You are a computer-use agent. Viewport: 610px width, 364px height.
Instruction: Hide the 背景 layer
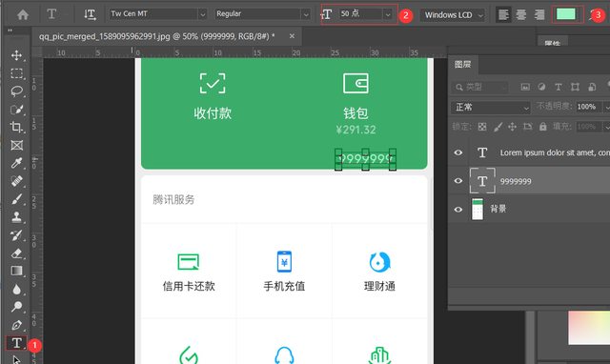tap(458, 210)
